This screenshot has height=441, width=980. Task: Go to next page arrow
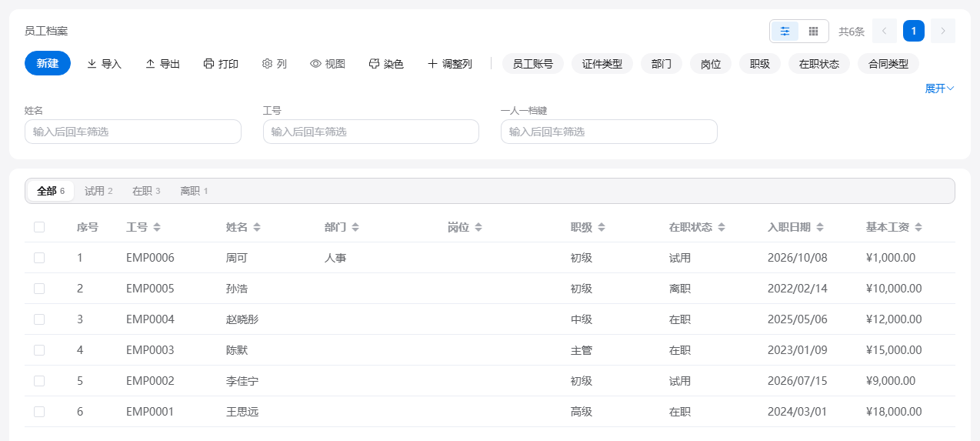[943, 31]
